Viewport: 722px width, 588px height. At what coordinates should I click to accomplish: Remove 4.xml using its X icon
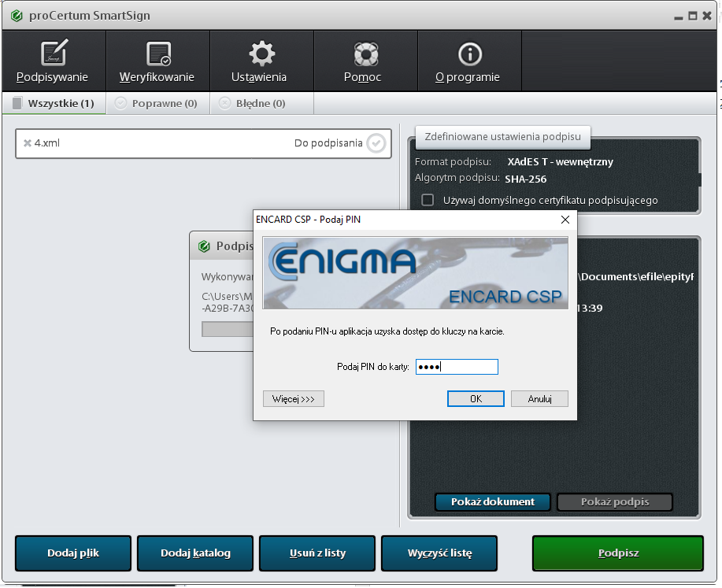point(28,143)
